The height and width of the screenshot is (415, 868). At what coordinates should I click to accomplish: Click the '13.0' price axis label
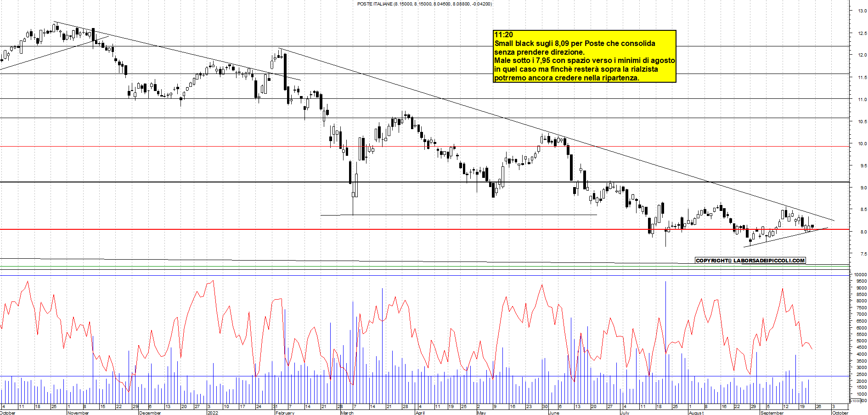click(862, 11)
